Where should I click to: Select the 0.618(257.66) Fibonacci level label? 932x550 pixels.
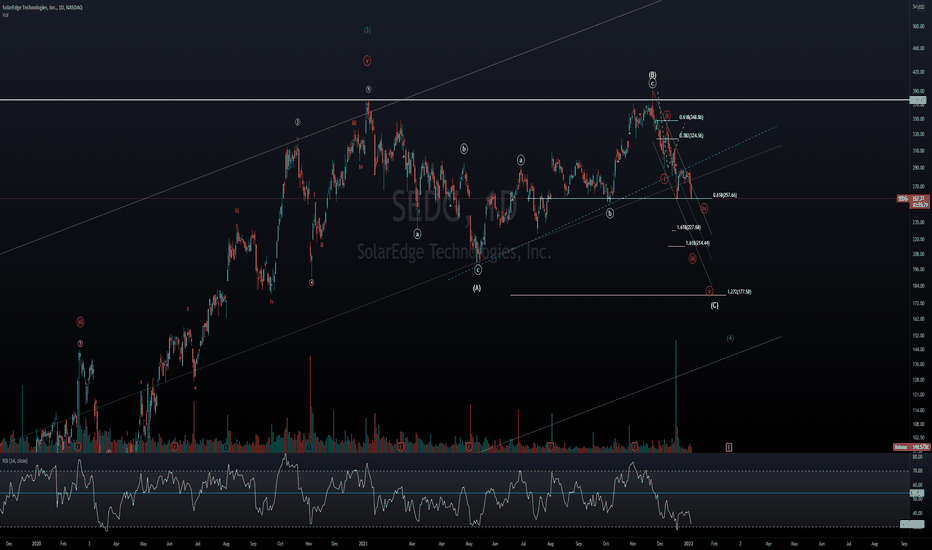coord(725,195)
